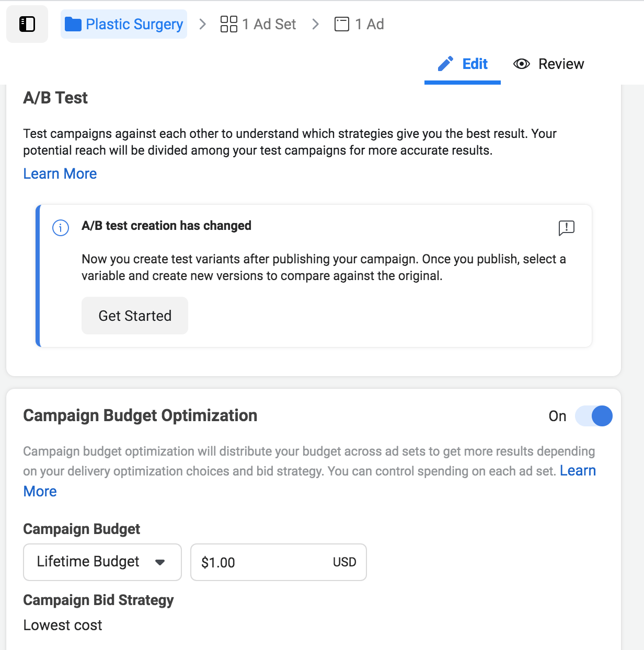Open Learn More about budget optimization
Image resolution: width=644 pixels, height=650 pixels.
(x=578, y=470)
